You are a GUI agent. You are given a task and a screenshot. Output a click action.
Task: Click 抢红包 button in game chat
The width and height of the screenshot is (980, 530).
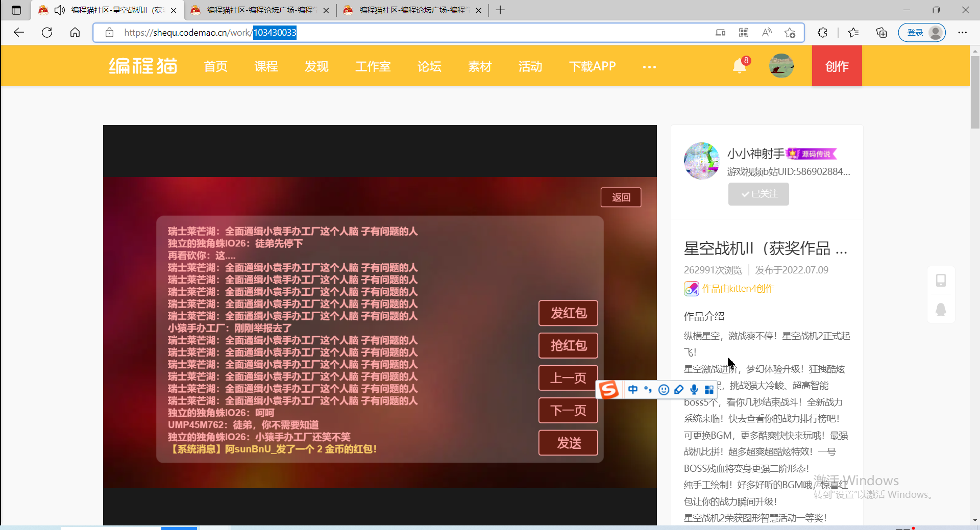coord(569,345)
